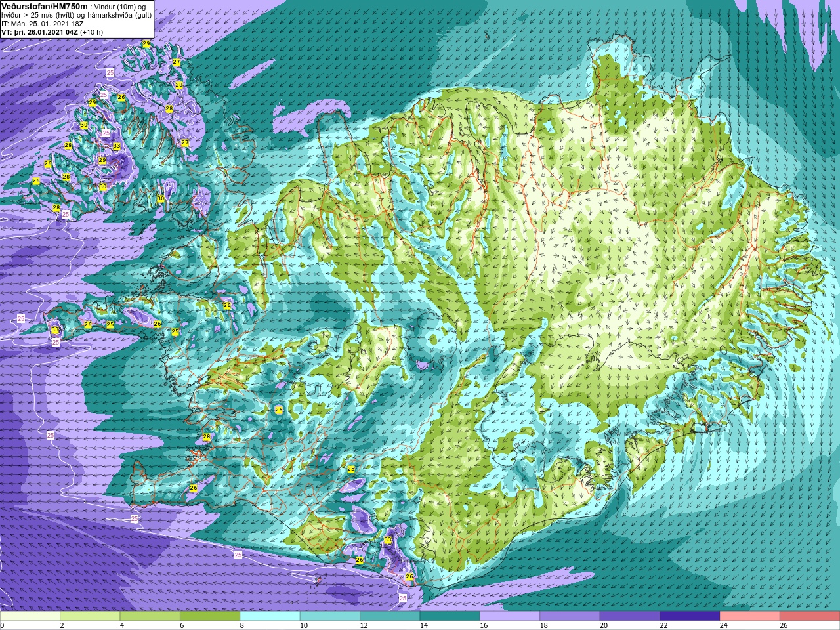This screenshot has height=630, width=840.
Task: Click the "0" label on the color scale
Action: click(2, 625)
